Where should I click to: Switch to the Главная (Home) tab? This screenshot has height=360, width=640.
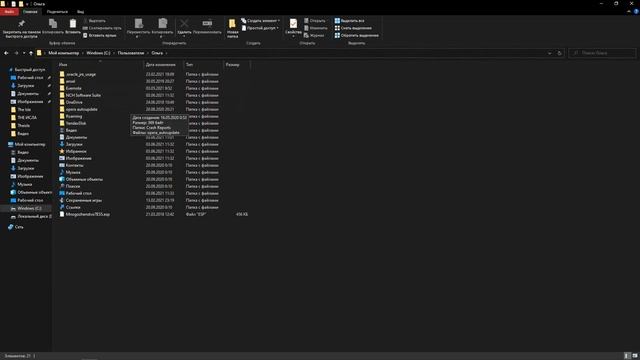[x=30, y=11]
